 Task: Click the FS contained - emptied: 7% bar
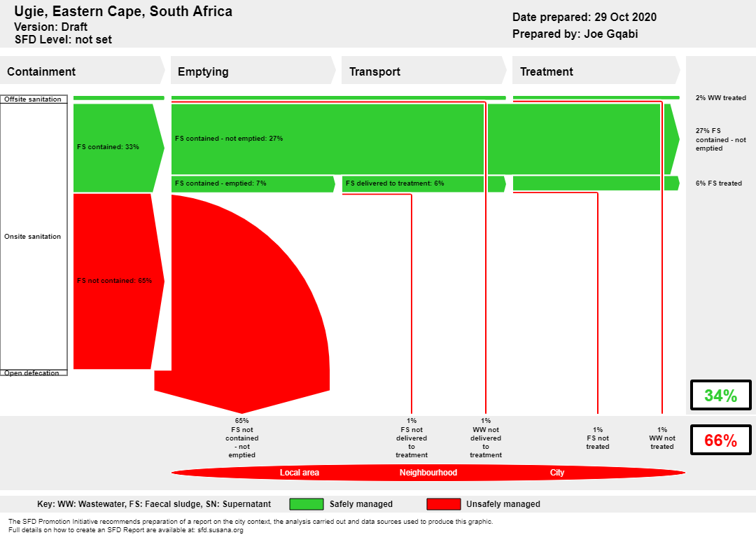[x=253, y=183]
